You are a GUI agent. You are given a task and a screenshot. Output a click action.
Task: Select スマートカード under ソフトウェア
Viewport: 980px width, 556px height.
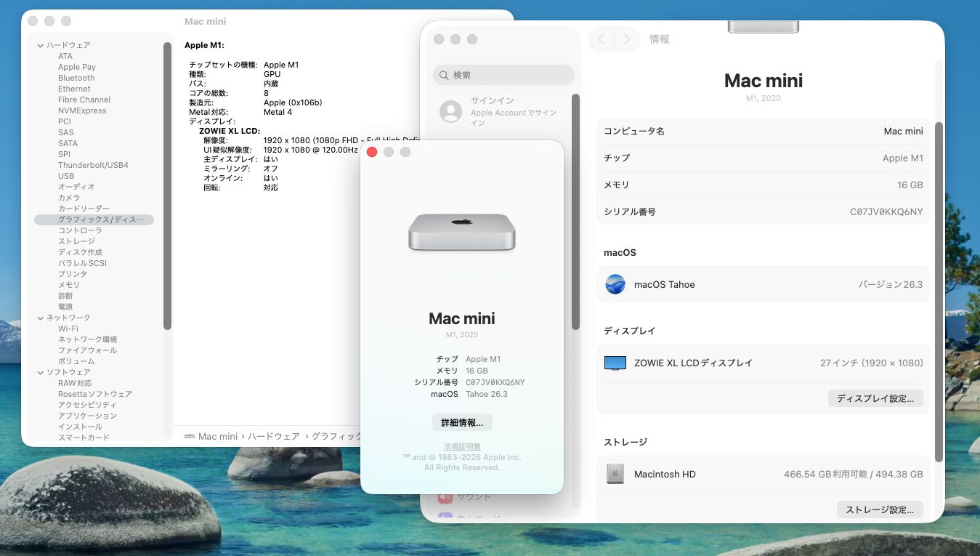(84, 438)
